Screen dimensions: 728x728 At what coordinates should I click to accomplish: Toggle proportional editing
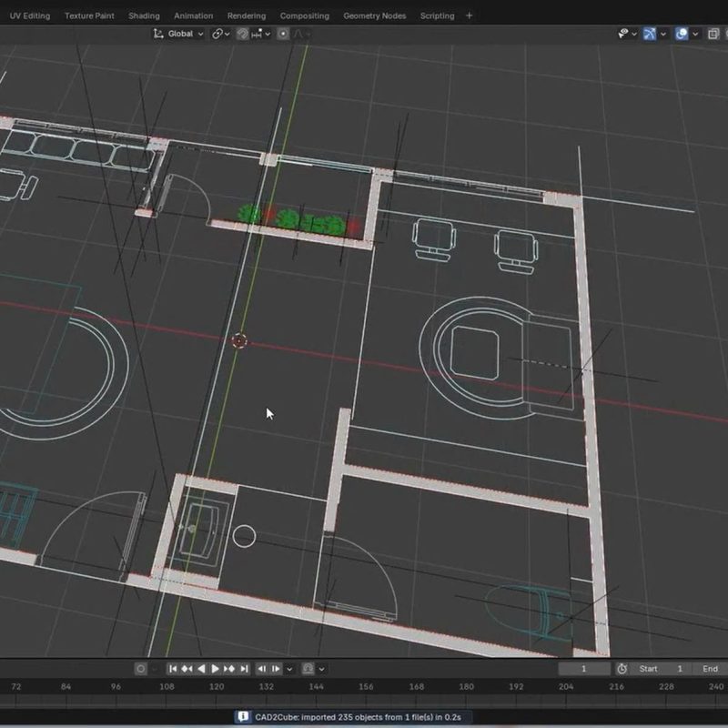[x=283, y=34]
